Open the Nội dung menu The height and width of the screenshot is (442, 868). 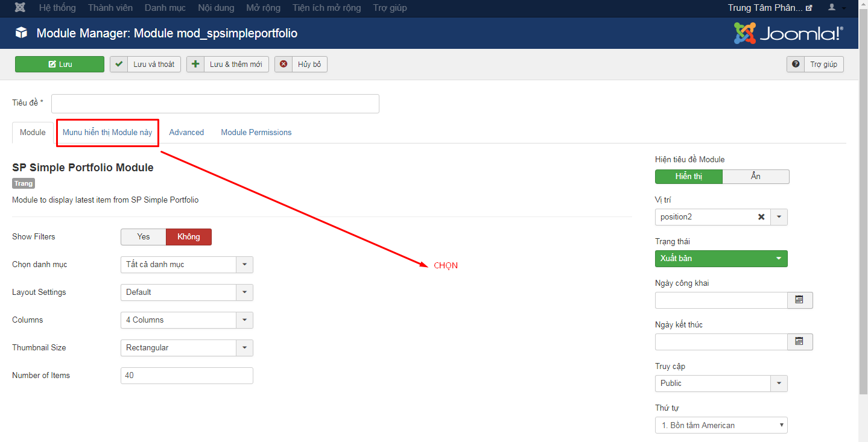point(216,8)
